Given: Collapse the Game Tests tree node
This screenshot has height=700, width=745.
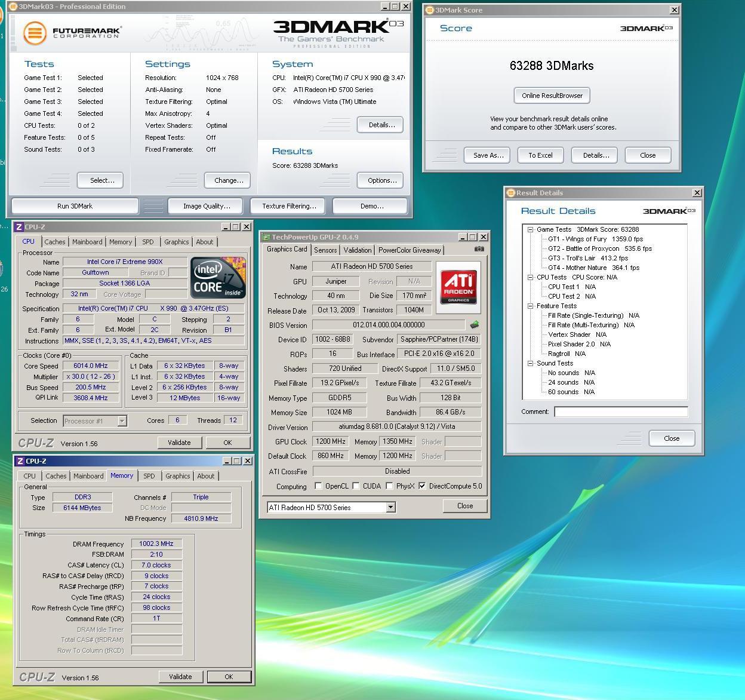Looking at the screenshot, I should pos(530,229).
